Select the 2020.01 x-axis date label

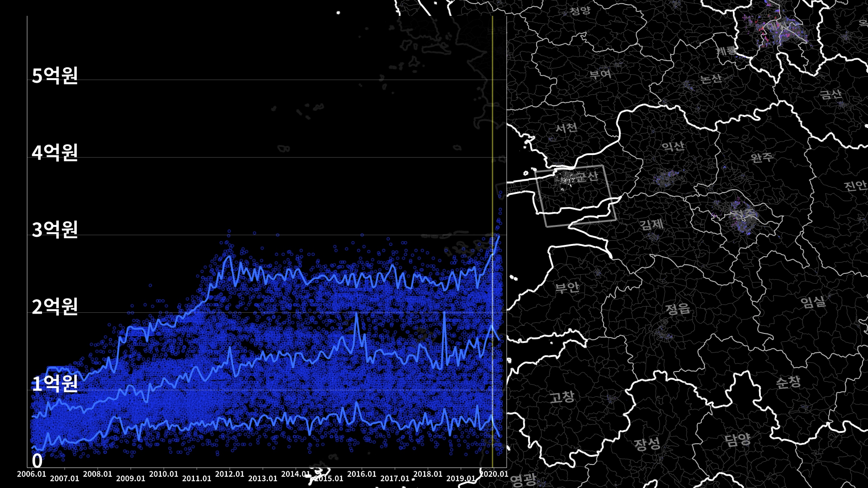click(x=494, y=474)
